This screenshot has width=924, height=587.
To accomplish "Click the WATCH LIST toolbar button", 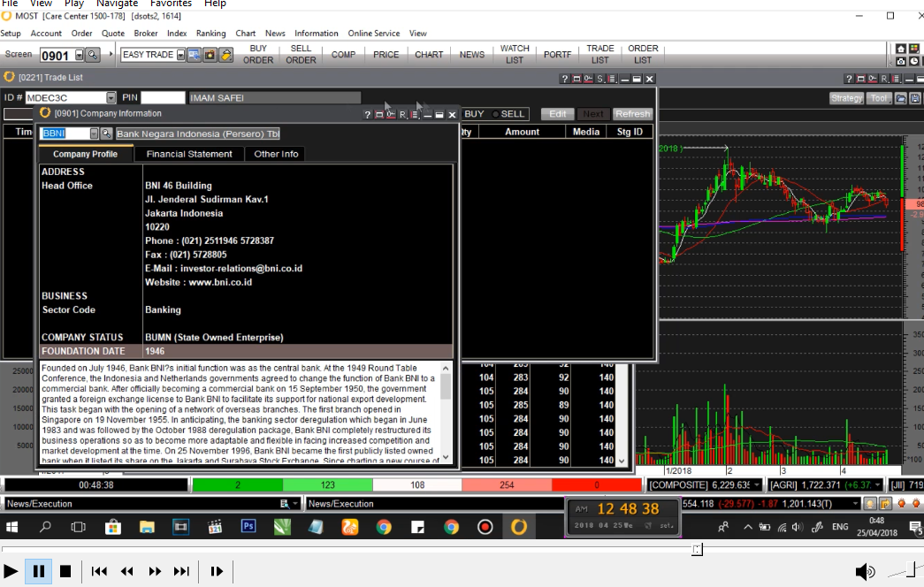I will (515, 54).
